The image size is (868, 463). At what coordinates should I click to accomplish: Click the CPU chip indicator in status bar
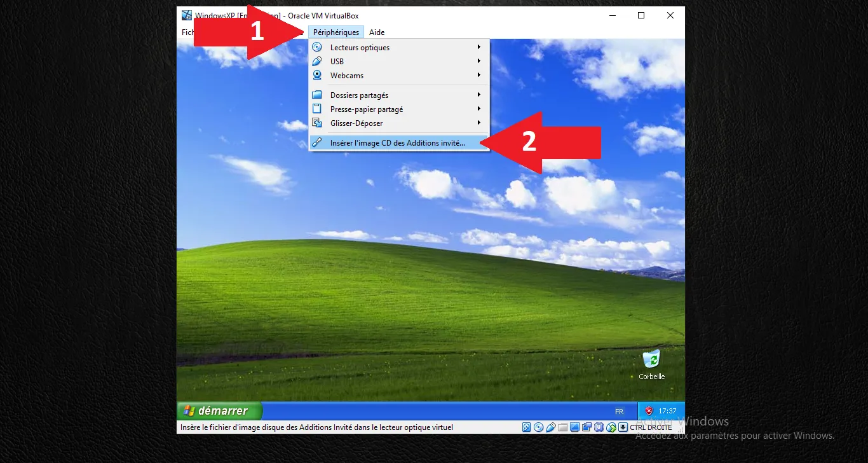(599, 427)
